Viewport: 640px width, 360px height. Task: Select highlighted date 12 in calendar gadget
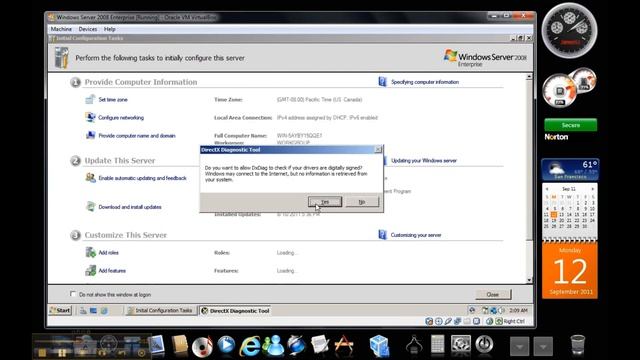[x=554, y=214]
